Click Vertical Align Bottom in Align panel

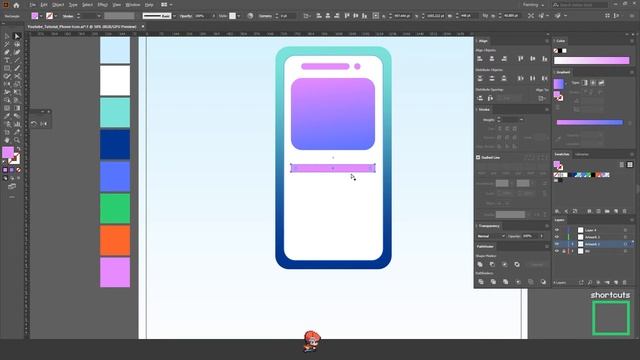(544, 59)
